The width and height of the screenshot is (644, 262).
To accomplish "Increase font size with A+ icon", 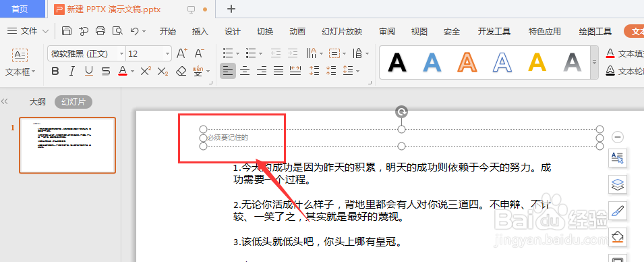I will point(181,53).
